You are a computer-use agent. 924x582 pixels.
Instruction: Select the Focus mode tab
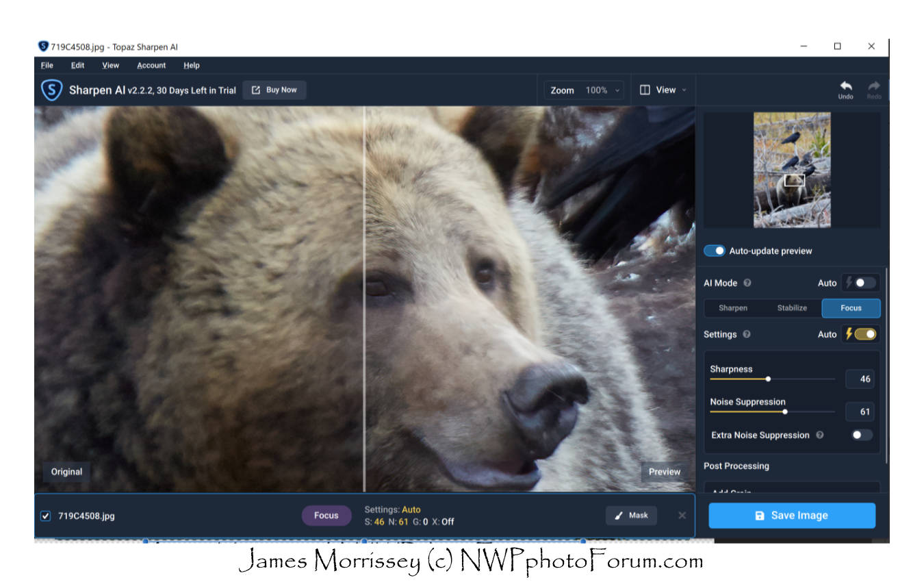pyautogui.click(x=851, y=308)
